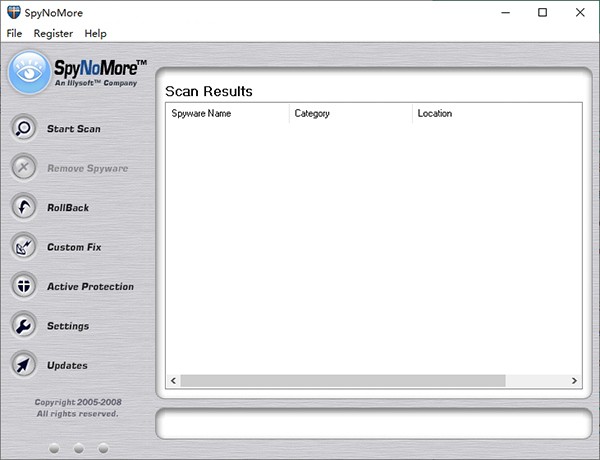This screenshot has width=600, height=460.
Task: Click the SpyNoMore eye logo
Action: coord(29,72)
